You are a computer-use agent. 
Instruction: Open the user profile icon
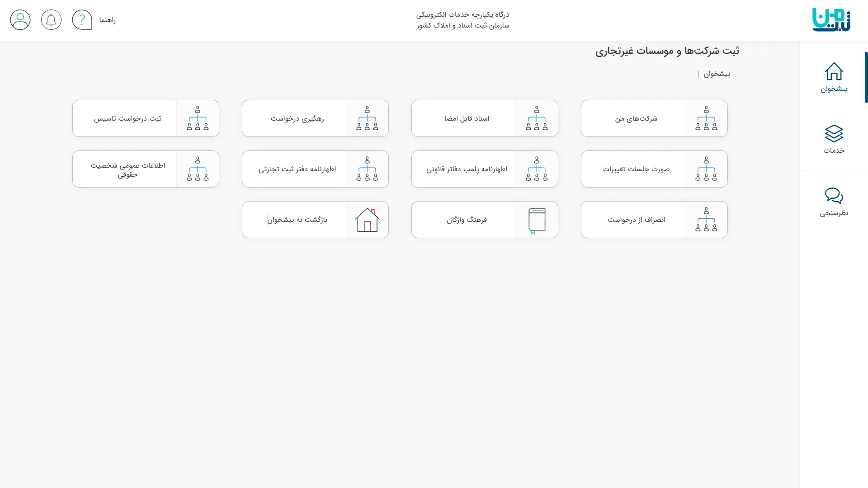[x=20, y=19]
